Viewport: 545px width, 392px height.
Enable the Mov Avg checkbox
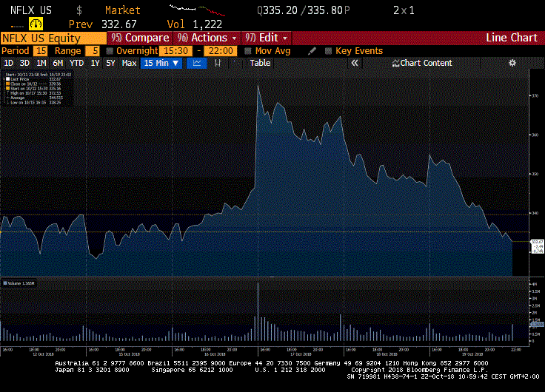[248, 51]
